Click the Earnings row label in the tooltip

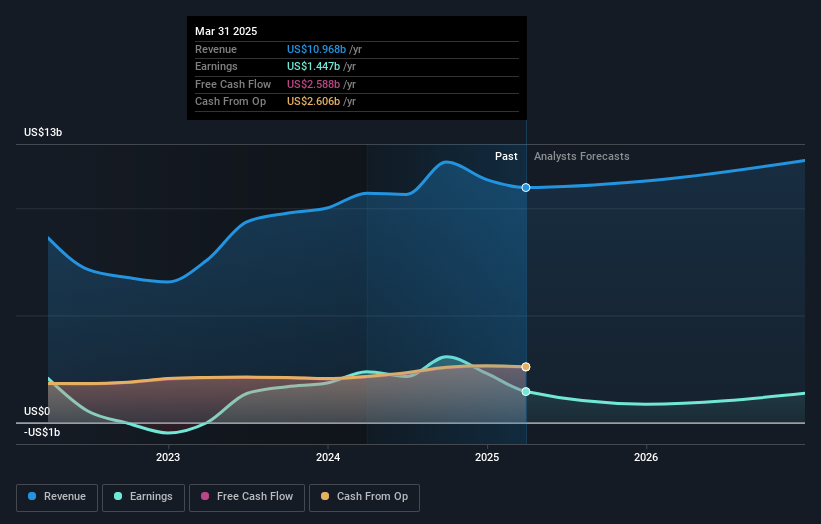216,66
